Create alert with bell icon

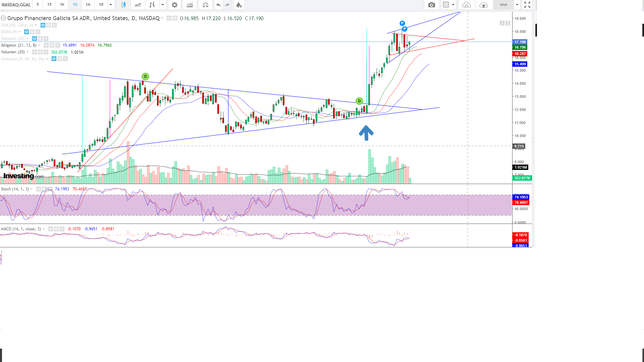tap(239, 5)
